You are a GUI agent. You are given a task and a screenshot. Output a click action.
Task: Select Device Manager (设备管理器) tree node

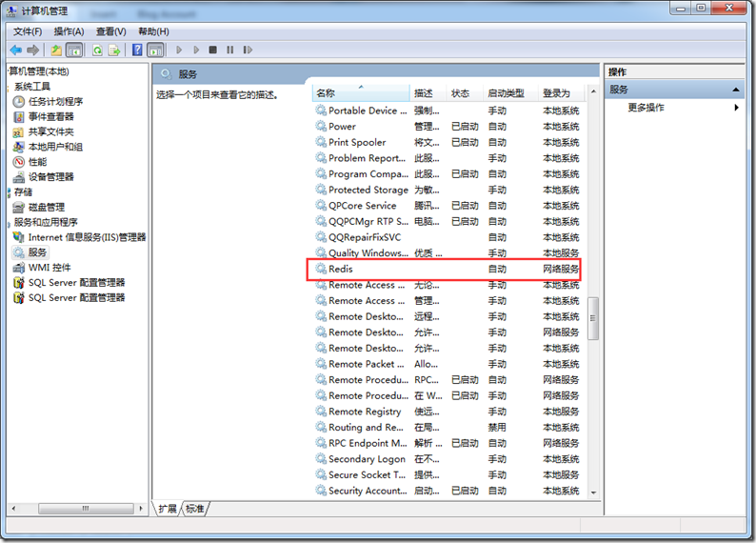[x=43, y=176]
